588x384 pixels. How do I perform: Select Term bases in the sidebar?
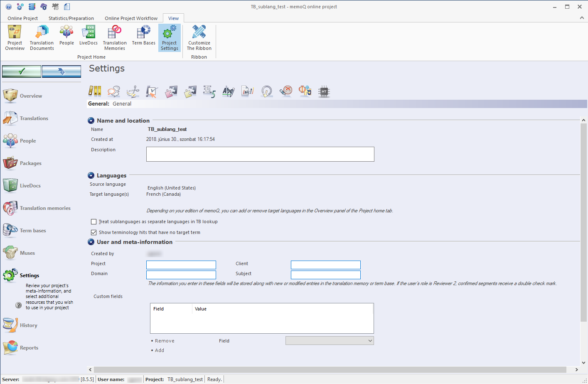tap(33, 230)
